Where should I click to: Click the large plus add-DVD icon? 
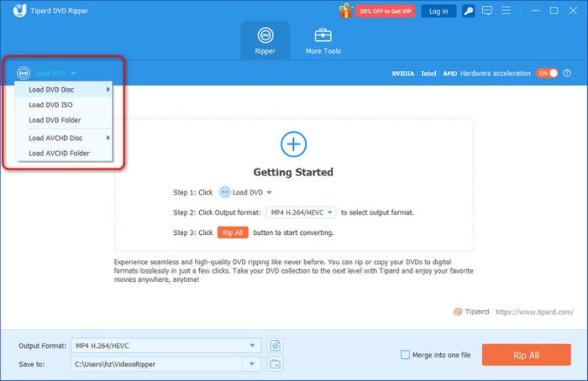coord(294,144)
